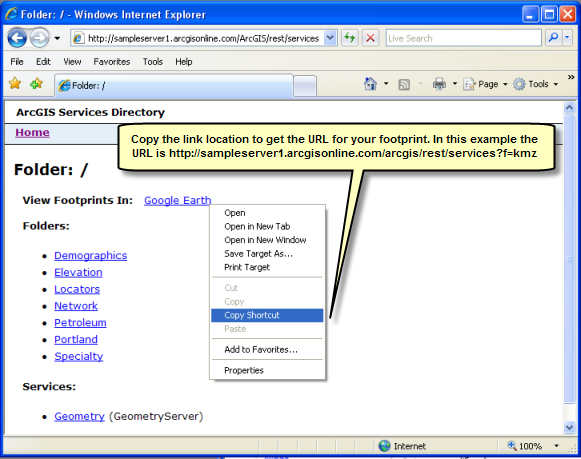581x459 pixels.
Task: Click the Favorites Center star icon
Action: tap(15, 84)
